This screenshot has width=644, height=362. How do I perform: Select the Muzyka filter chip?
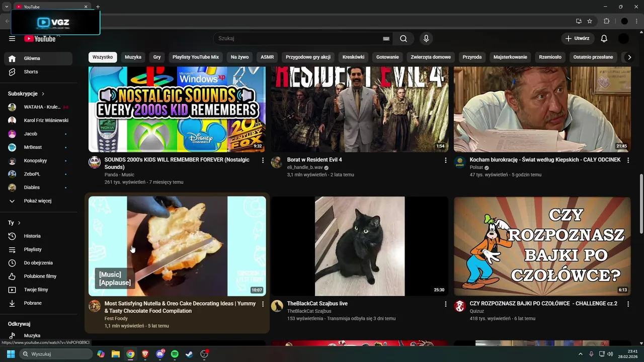(x=133, y=57)
